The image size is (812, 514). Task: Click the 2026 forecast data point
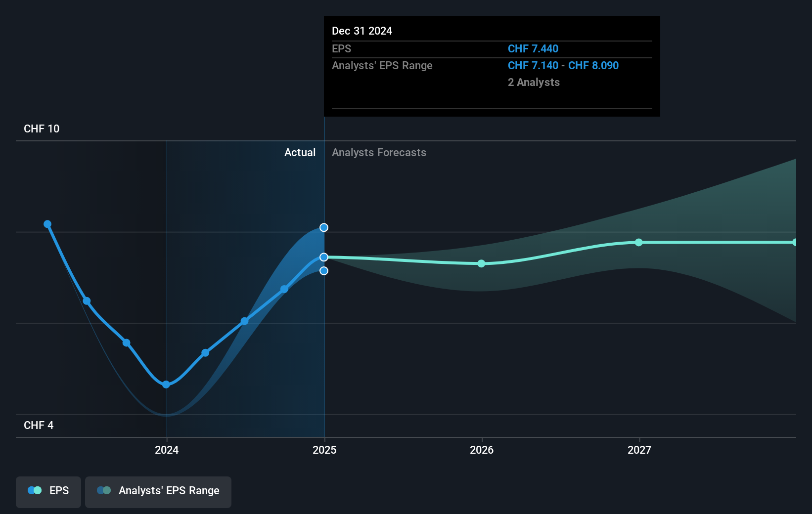pos(481,264)
